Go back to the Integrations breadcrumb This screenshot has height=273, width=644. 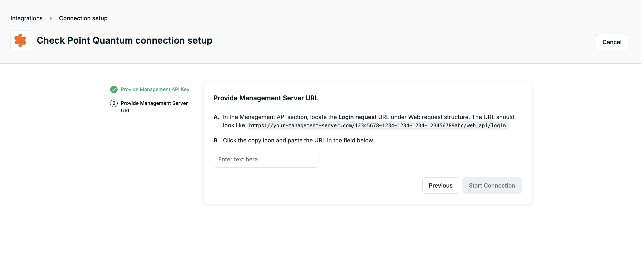point(26,18)
